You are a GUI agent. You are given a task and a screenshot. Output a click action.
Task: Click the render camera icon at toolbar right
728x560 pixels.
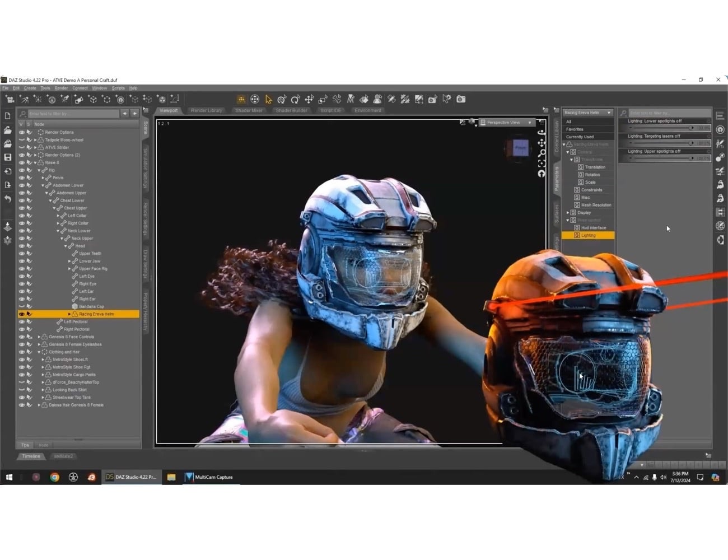[x=460, y=99]
